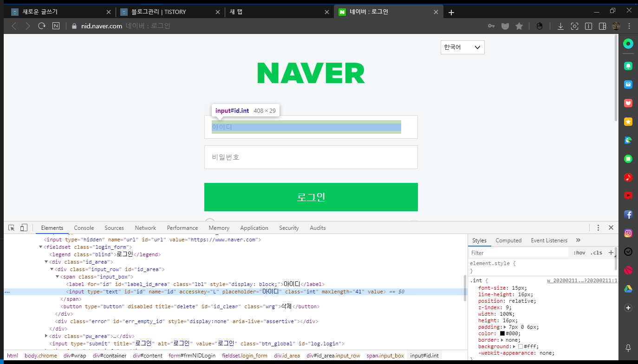Click the mouse gesture icon in toolbar
Screen dimensions: 638x364
tap(540, 26)
